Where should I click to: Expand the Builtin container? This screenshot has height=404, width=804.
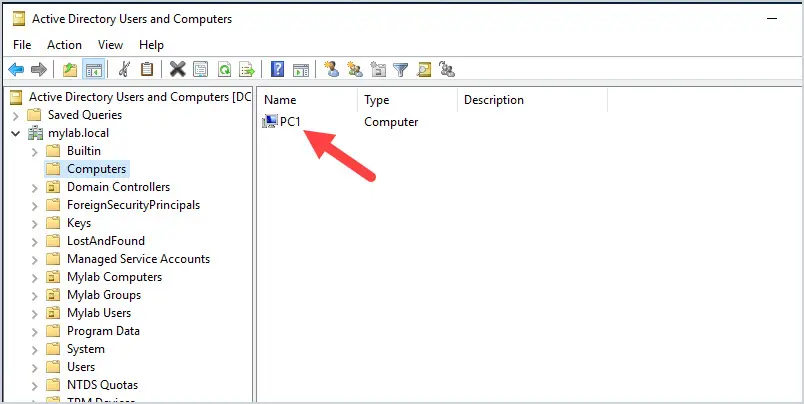[x=34, y=151]
